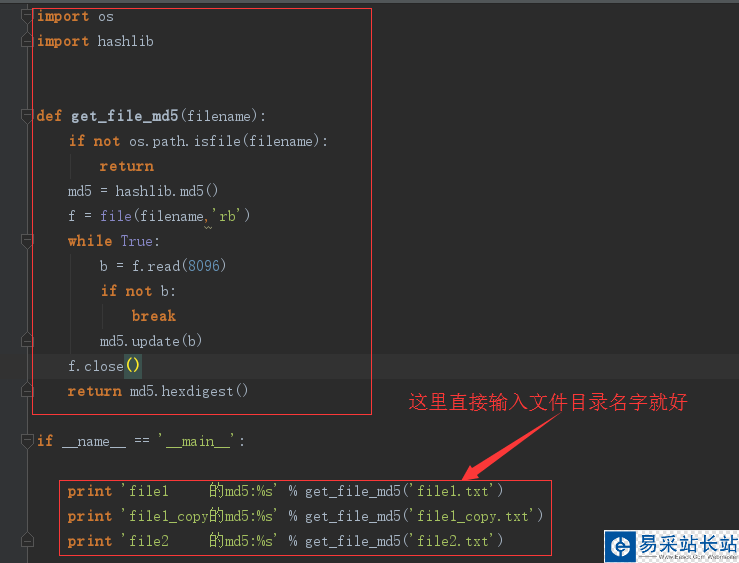This screenshot has width=739, height=563.
Task: Place cursor on get_file_md5 function name
Action: [x=124, y=116]
